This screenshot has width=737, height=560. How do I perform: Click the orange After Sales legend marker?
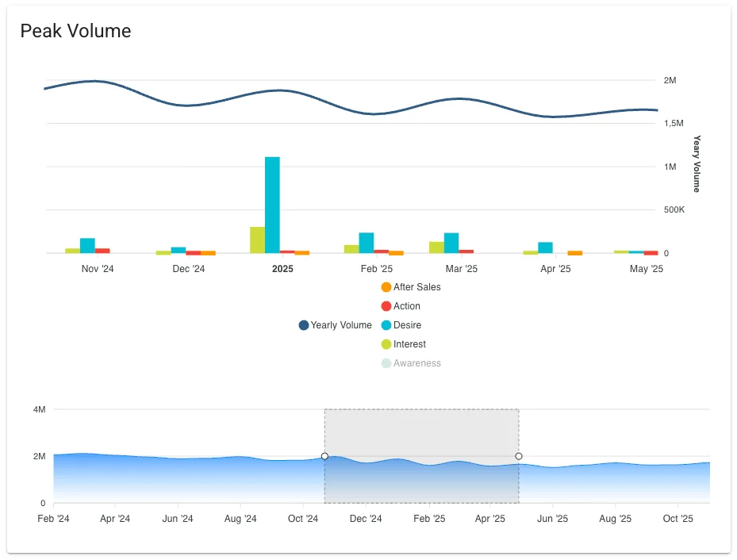pyautogui.click(x=386, y=287)
